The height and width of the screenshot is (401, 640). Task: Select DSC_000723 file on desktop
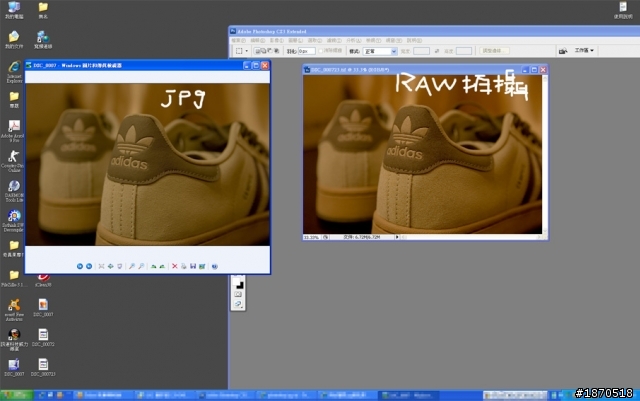pyautogui.click(x=43, y=368)
